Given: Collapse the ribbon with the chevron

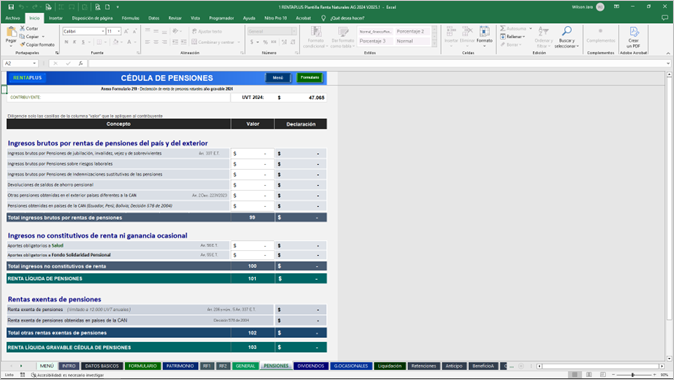Looking at the screenshot, I should tap(668, 53).
